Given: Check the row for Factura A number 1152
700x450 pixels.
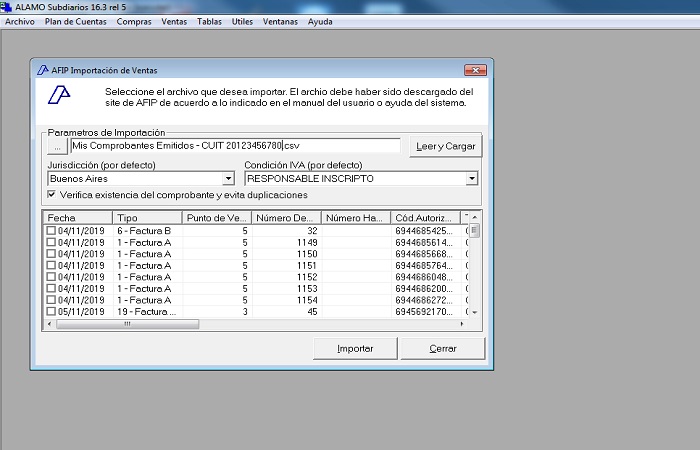Looking at the screenshot, I should (51, 277).
